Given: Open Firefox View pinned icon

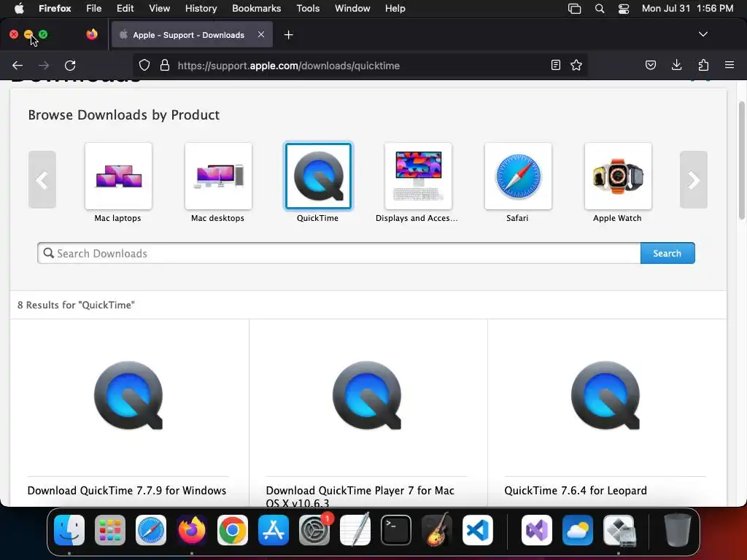Looking at the screenshot, I should pos(91,34).
